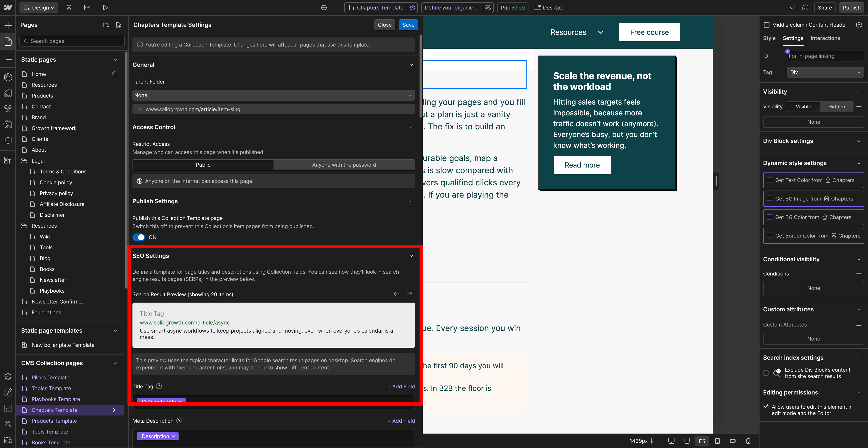Click Add Field for Meta Description
868x448 pixels.
click(401, 421)
